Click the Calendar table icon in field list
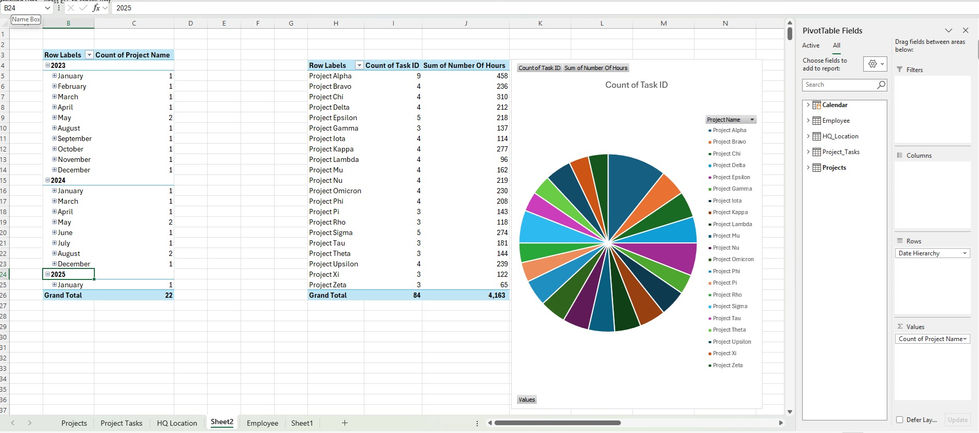This screenshot has width=979, height=433. click(x=817, y=105)
